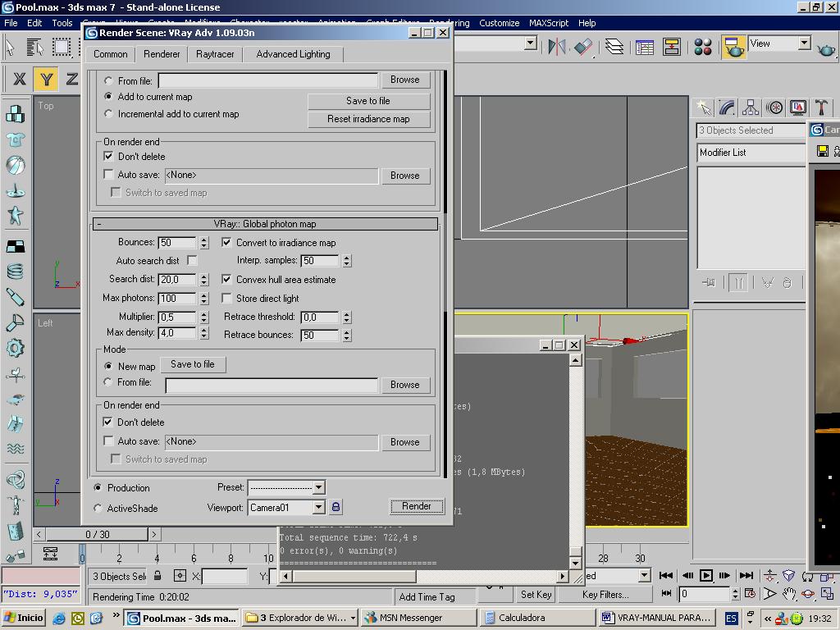Screen dimensions: 840x630
Task: Open the Modify command panel tab
Action: pyautogui.click(x=727, y=107)
